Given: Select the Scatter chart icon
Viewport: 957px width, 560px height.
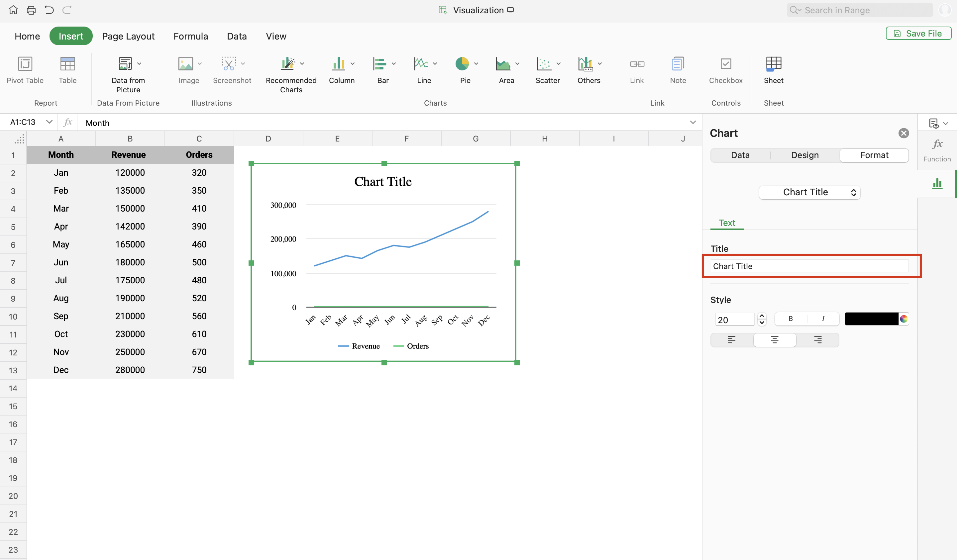Looking at the screenshot, I should click(544, 64).
